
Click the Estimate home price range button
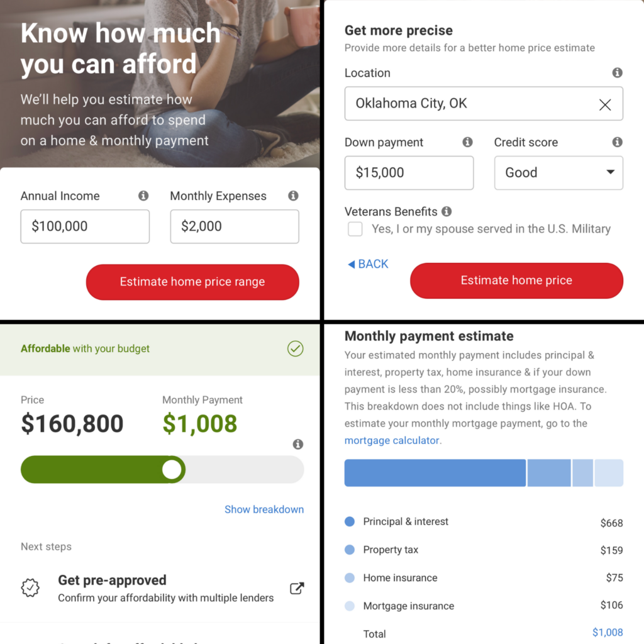click(x=192, y=282)
